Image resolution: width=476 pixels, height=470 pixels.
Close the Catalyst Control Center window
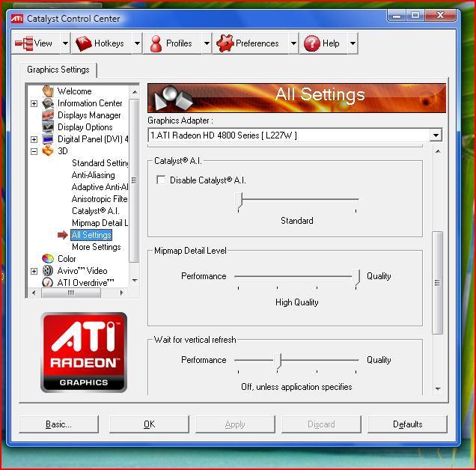pyautogui.click(x=441, y=15)
